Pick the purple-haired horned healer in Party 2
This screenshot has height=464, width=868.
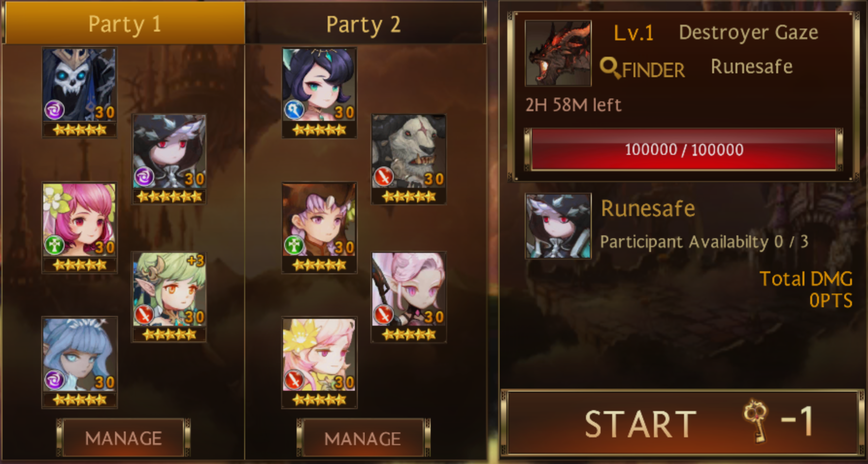pos(319,228)
